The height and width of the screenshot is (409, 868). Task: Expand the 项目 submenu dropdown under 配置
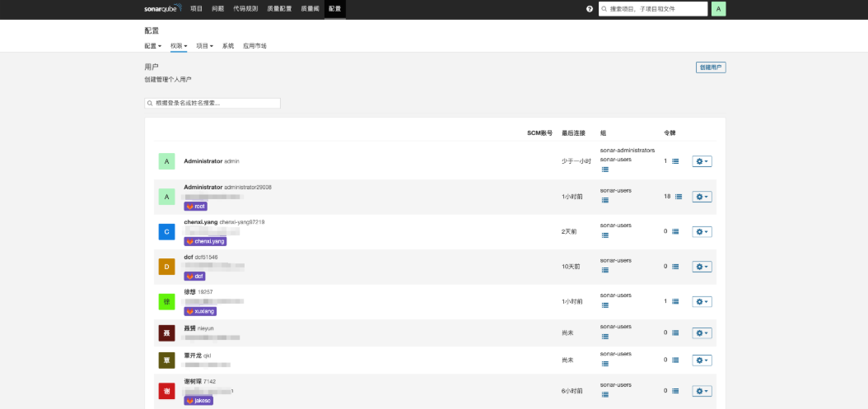[205, 46]
